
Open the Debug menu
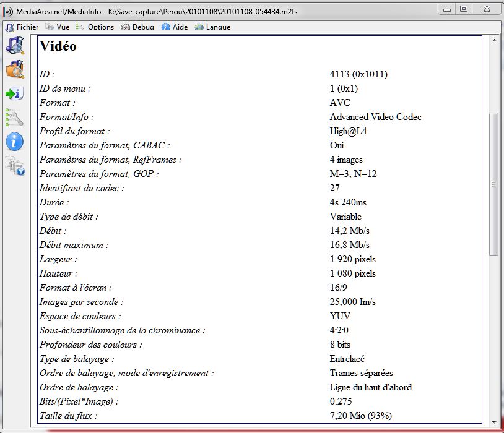137,27
